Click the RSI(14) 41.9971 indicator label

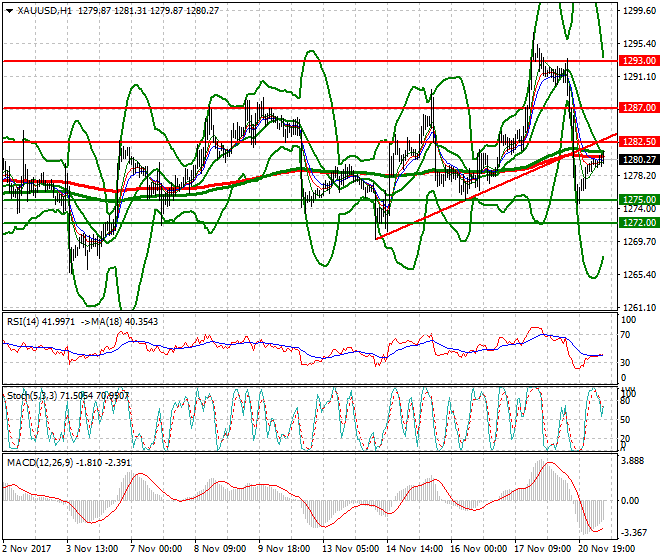(41, 322)
